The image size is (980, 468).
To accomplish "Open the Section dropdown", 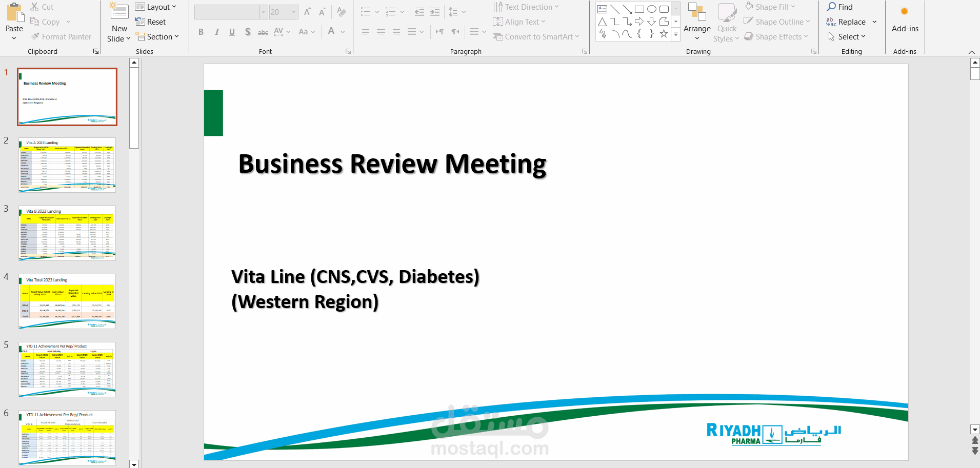I will tap(157, 37).
